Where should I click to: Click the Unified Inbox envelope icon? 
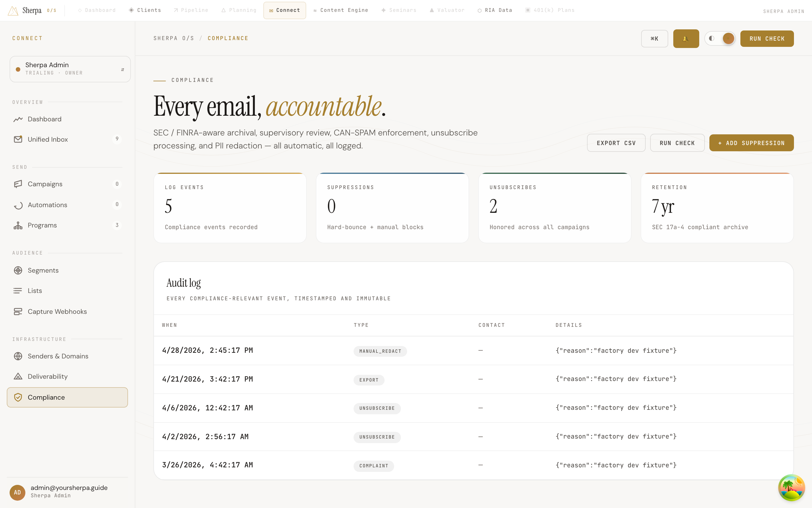pos(18,139)
